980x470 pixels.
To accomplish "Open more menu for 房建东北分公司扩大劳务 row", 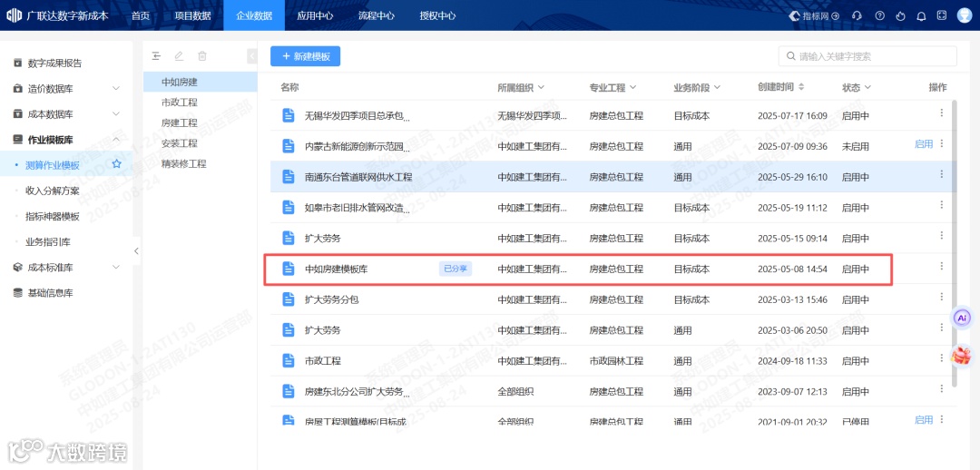I will (x=941, y=388).
